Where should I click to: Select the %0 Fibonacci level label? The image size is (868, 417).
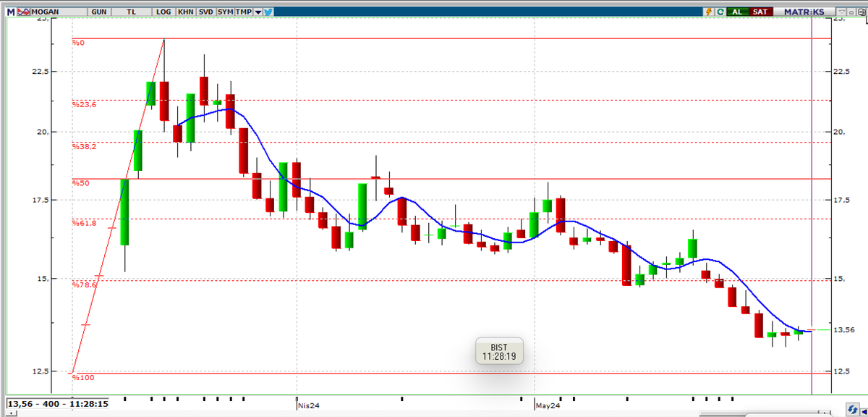coord(79,43)
